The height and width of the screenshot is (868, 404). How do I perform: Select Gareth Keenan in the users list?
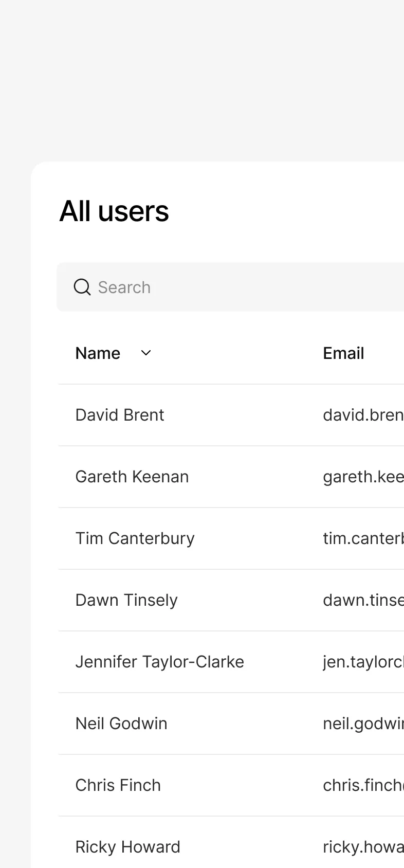tap(132, 477)
